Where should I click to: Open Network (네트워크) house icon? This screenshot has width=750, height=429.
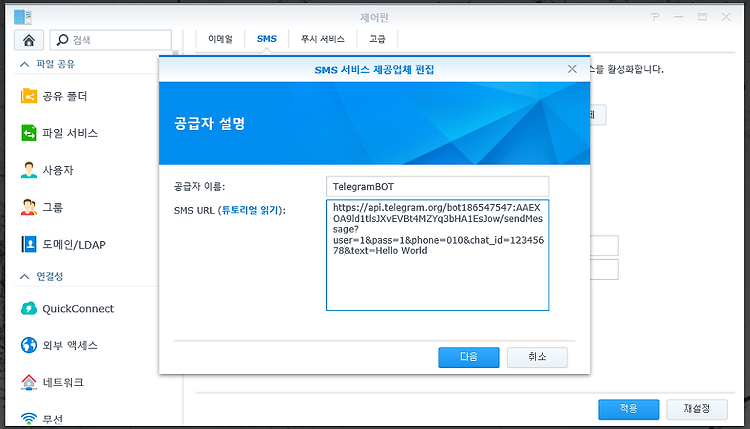click(29, 382)
